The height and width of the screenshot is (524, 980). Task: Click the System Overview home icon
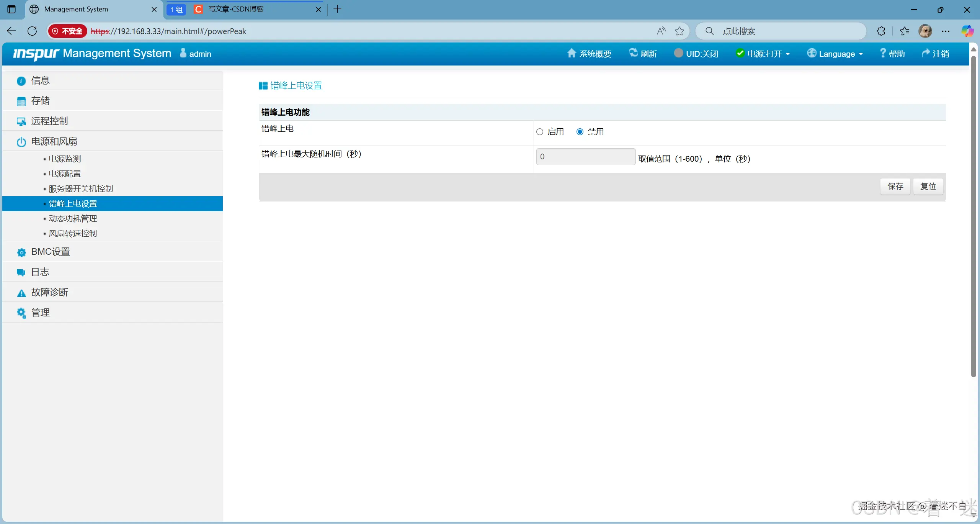pyautogui.click(x=571, y=53)
